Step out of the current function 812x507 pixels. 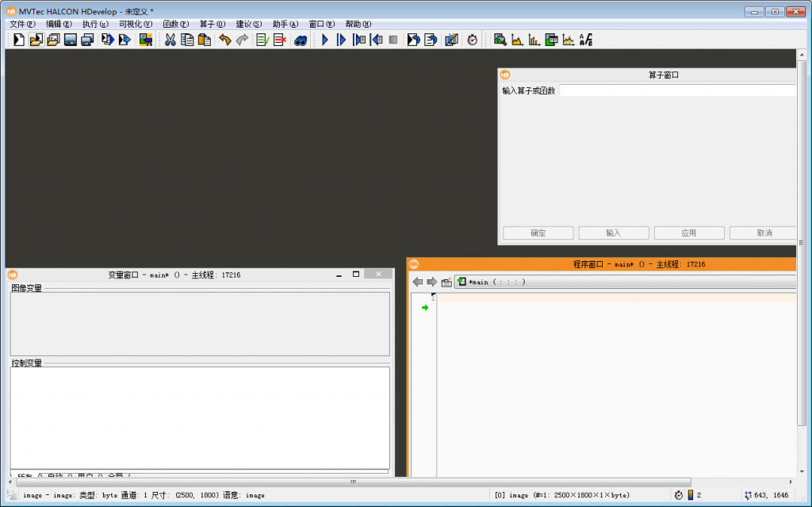[x=377, y=40]
